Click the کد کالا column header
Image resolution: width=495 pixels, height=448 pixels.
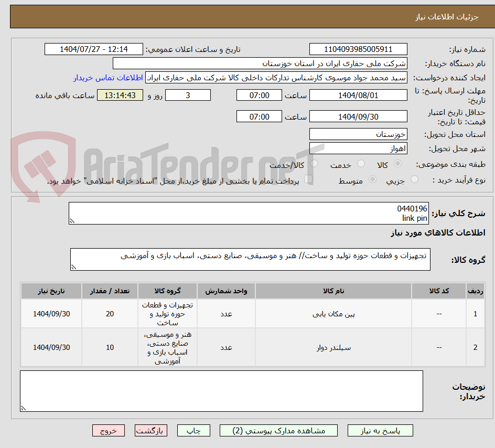(439, 291)
